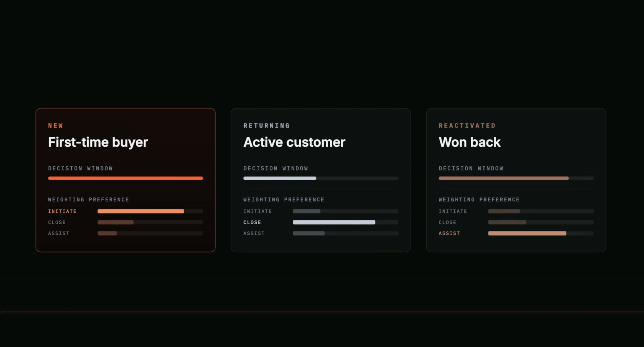Image resolution: width=644 pixels, height=347 pixels.
Task: Click INITIATE bar in Won back card
Action: coord(541,212)
